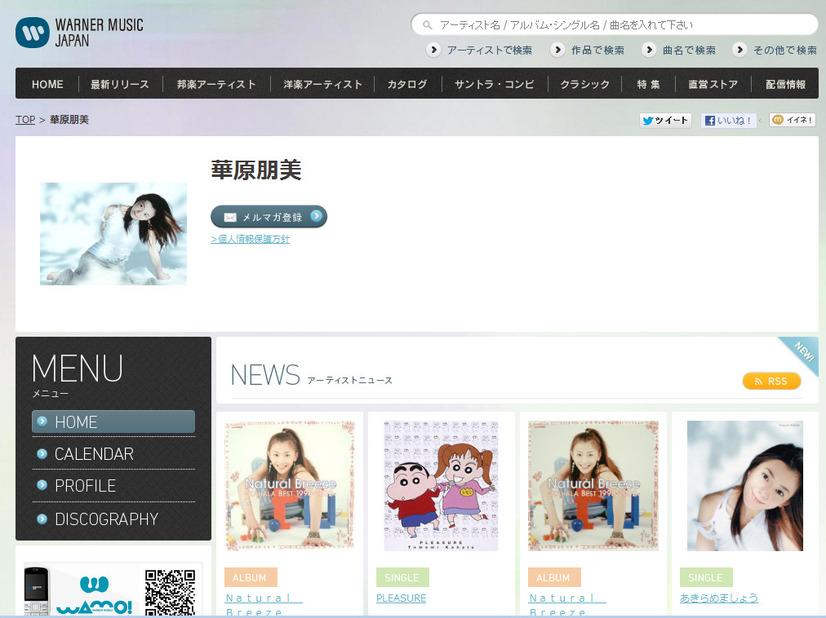Click the Warner Music Japan logo
The height and width of the screenshot is (618, 826).
coord(79,32)
